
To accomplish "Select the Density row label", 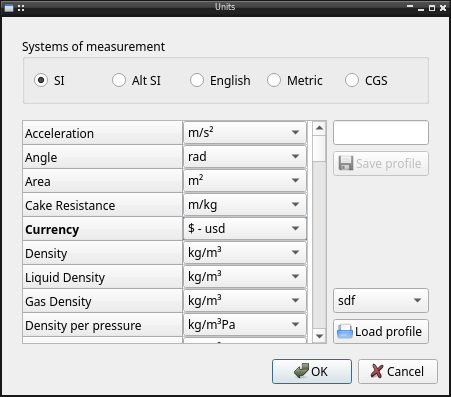I will coord(102,253).
